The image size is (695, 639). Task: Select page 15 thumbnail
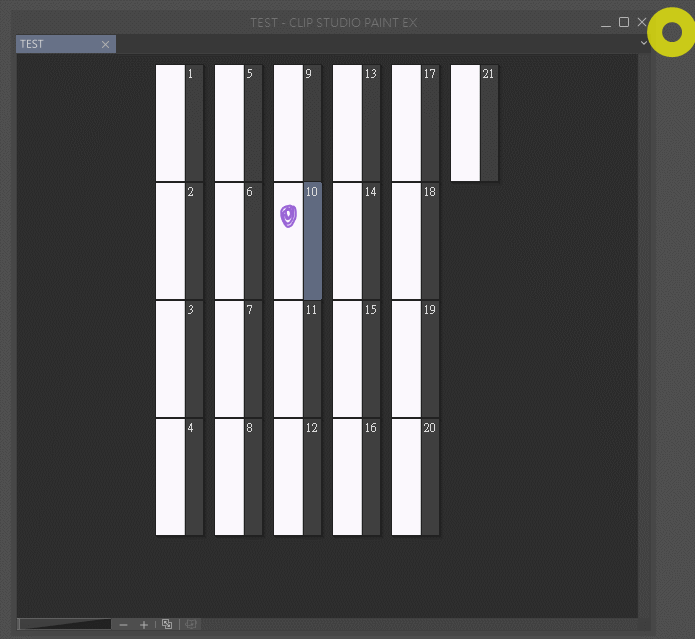(347, 359)
